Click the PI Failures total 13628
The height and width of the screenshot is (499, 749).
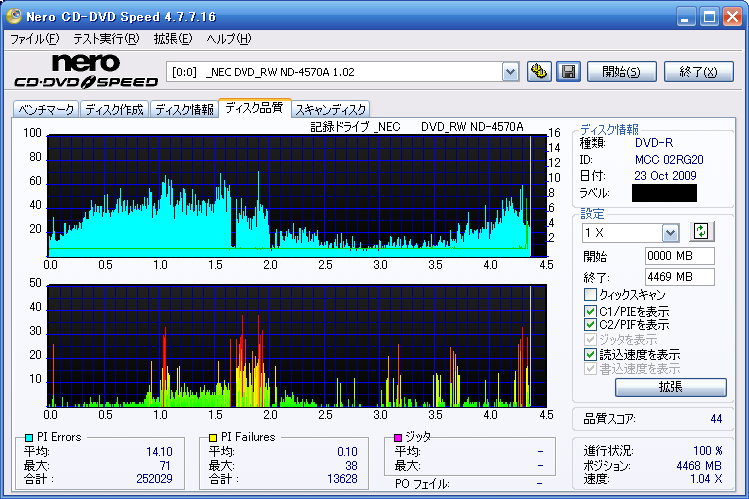click(342, 478)
